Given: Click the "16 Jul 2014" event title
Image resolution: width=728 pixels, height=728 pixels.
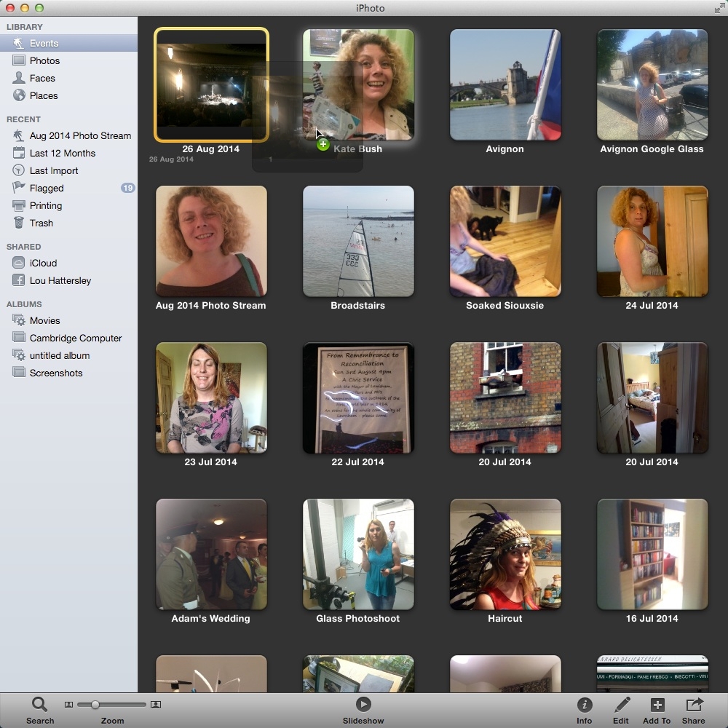Looking at the screenshot, I should 652,618.
